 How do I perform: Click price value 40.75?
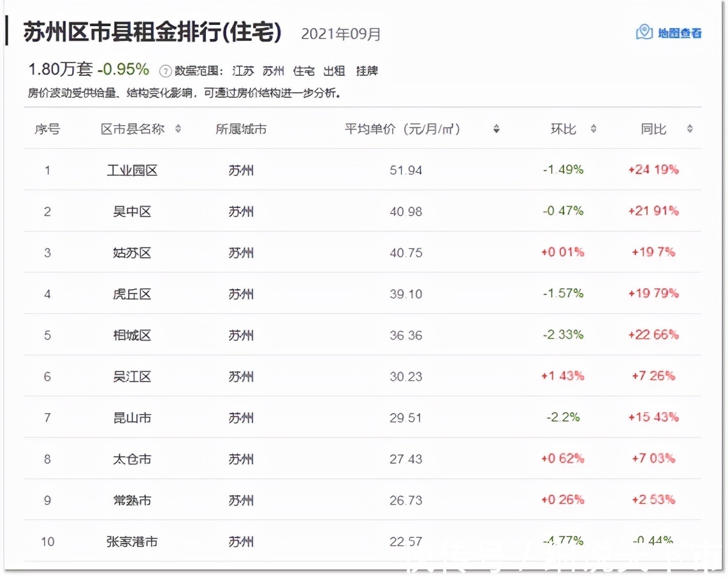[406, 253]
